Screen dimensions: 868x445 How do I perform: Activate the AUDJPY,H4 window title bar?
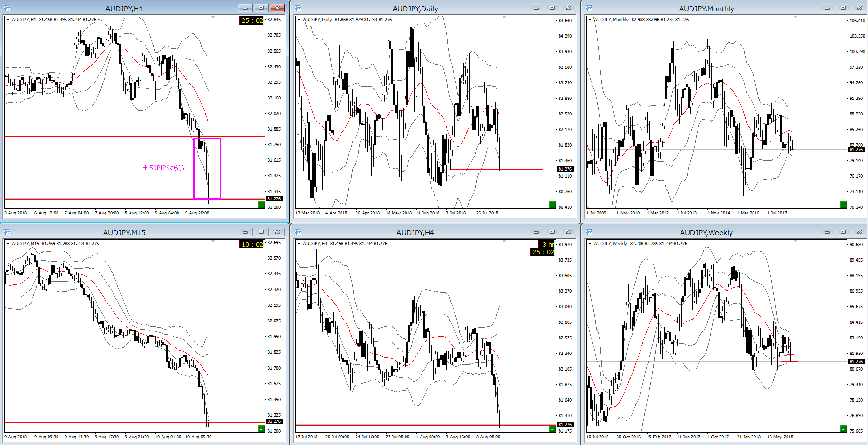pos(415,232)
